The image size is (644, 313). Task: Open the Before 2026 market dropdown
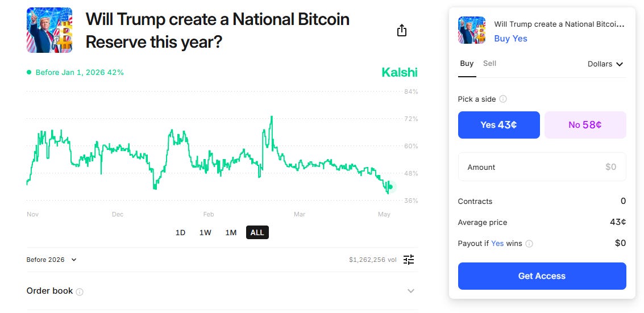click(x=51, y=260)
